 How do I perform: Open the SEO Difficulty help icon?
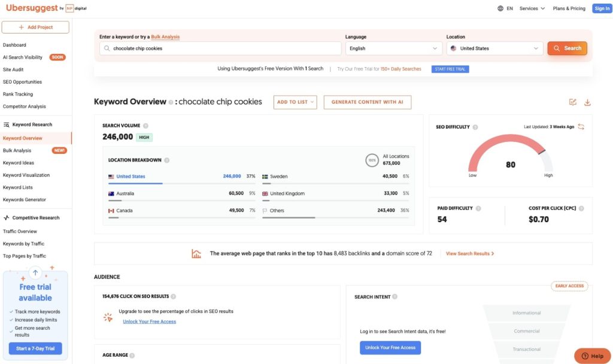[x=475, y=127]
